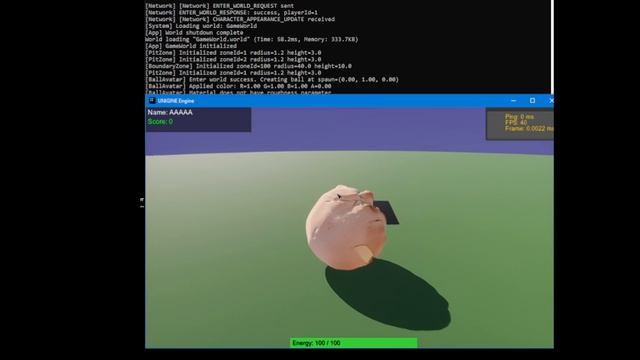Click console line 'CHARACTER_APPEARANCE_UPDATE received'
The width and height of the screenshot is (640, 360).
tap(240, 19)
